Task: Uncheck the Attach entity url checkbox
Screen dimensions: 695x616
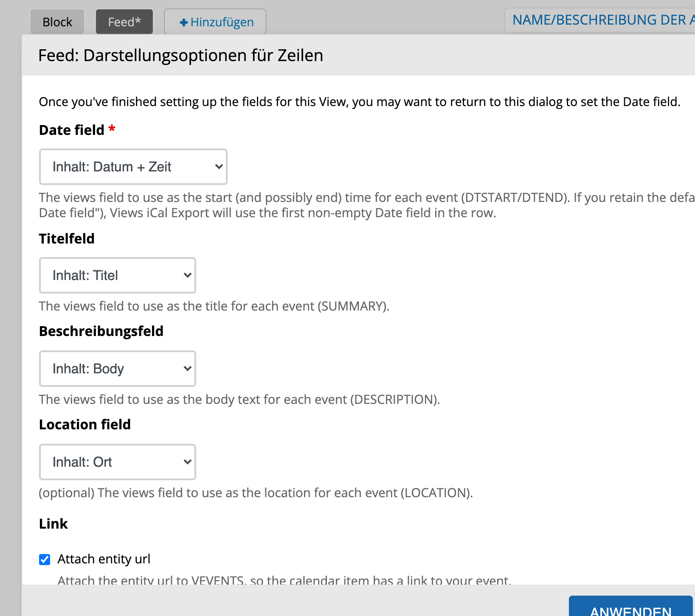Action: point(45,560)
